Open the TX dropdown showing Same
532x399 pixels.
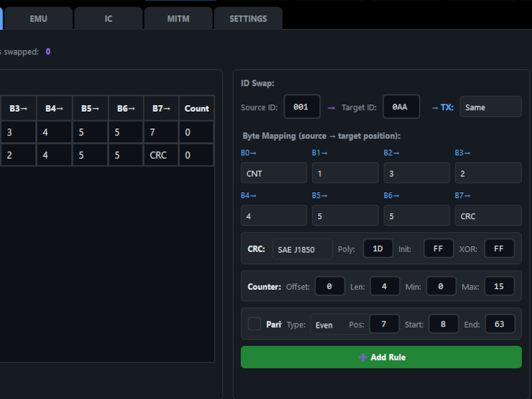coord(490,107)
